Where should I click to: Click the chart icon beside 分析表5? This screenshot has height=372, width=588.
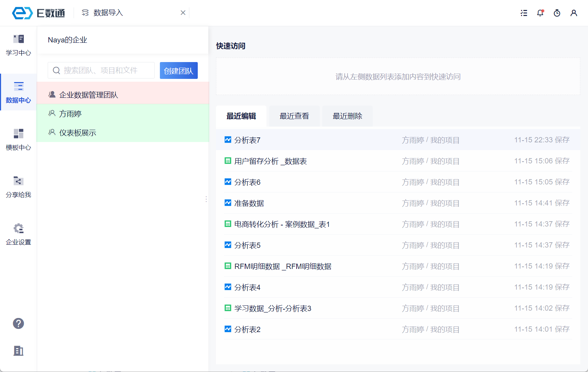(x=228, y=245)
